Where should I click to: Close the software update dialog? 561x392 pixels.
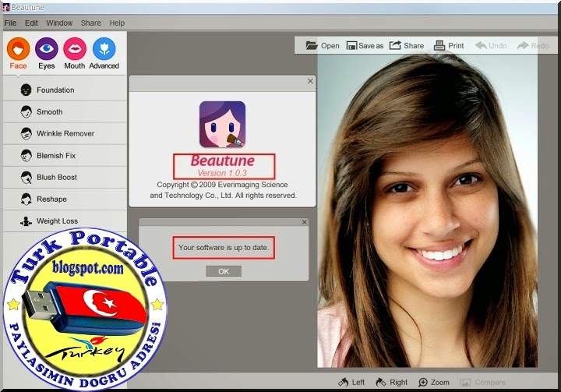pyautogui.click(x=304, y=222)
